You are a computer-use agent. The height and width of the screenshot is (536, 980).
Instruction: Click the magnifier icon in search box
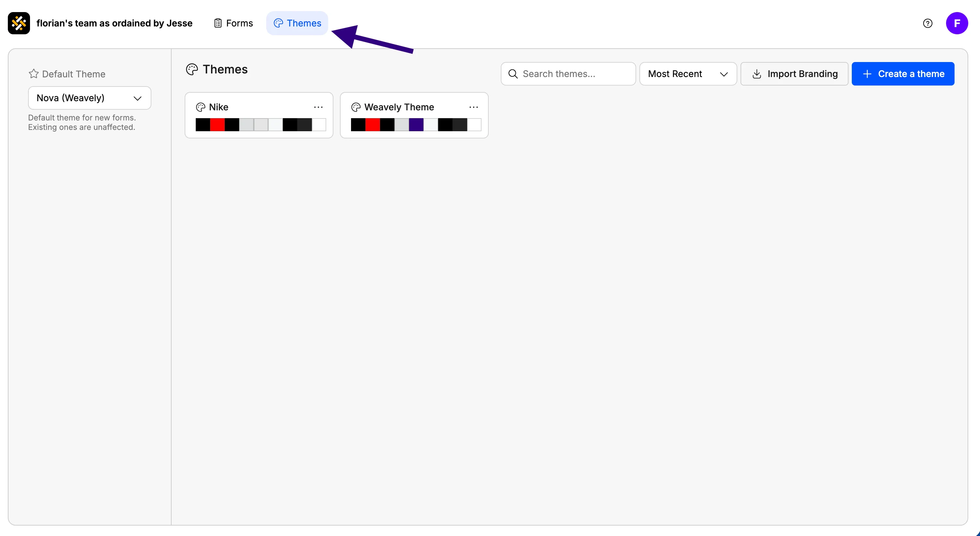[513, 74]
